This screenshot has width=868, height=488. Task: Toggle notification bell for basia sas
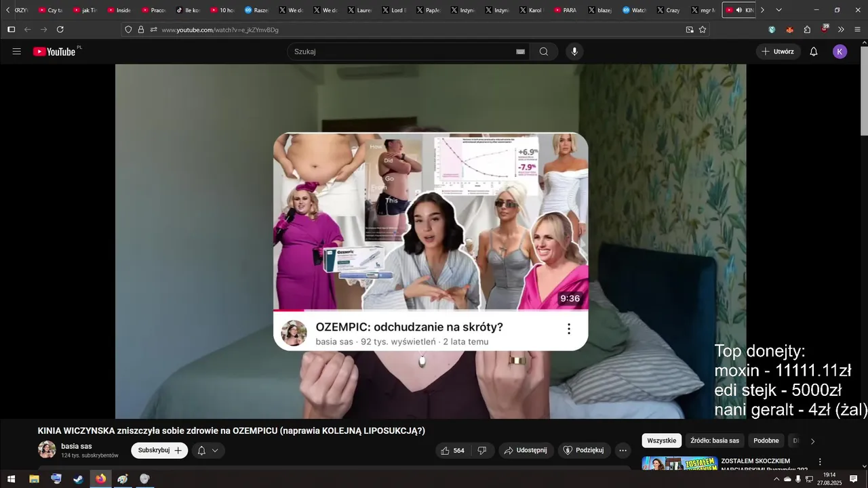click(x=208, y=450)
